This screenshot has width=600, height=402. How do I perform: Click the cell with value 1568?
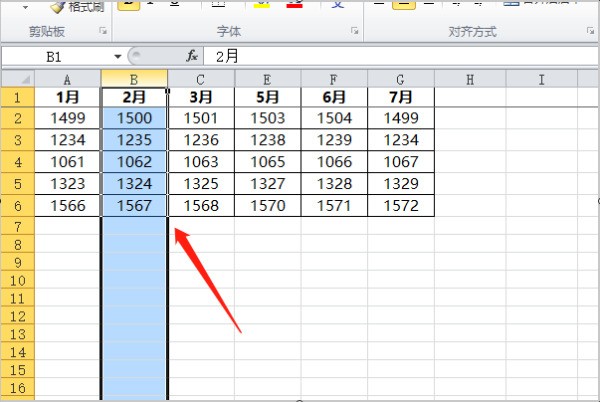point(201,206)
